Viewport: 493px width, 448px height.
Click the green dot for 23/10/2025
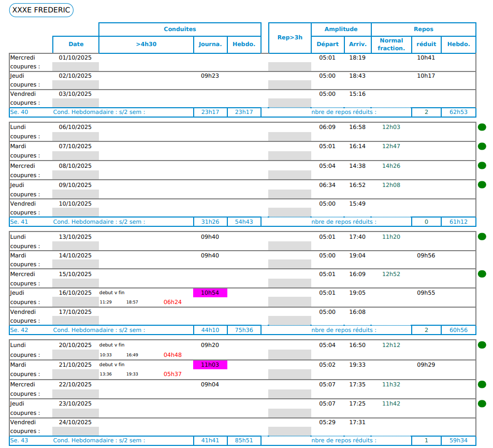coord(482,403)
